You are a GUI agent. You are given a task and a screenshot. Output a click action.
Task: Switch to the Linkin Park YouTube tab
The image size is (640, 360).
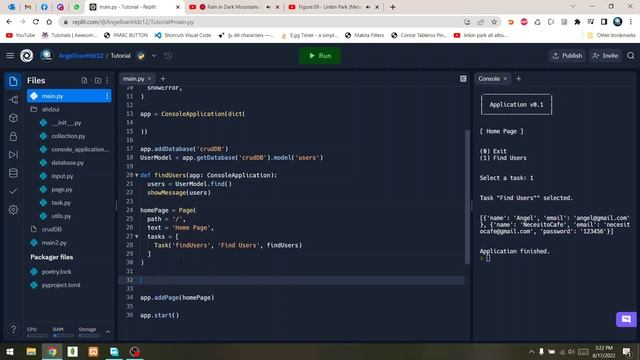tap(333, 7)
